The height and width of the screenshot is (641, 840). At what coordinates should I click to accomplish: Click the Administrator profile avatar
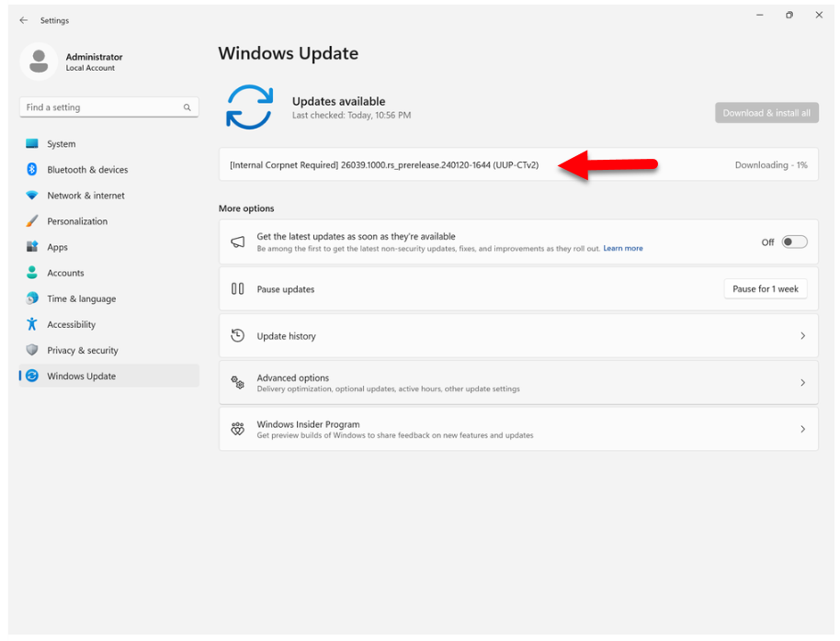[x=39, y=62]
